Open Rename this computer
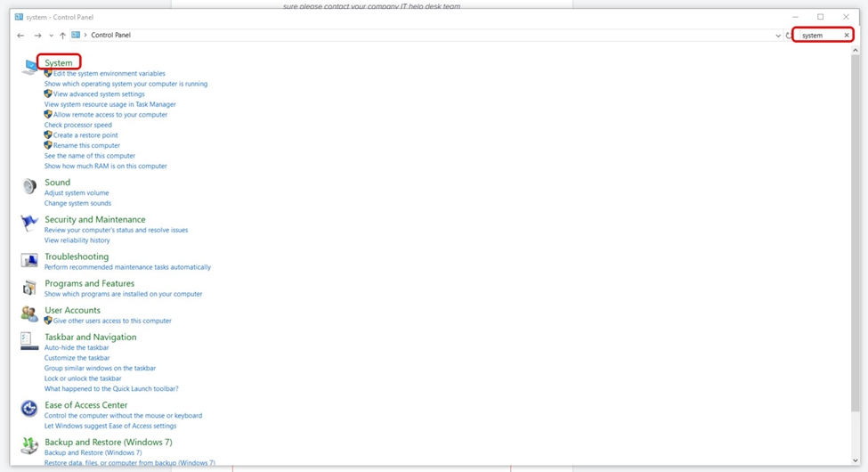Screen dimensions: 868x472 point(86,146)
